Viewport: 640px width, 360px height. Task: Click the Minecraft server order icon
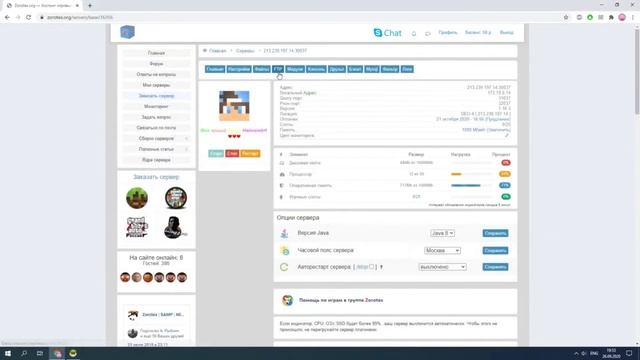(137, 198)
